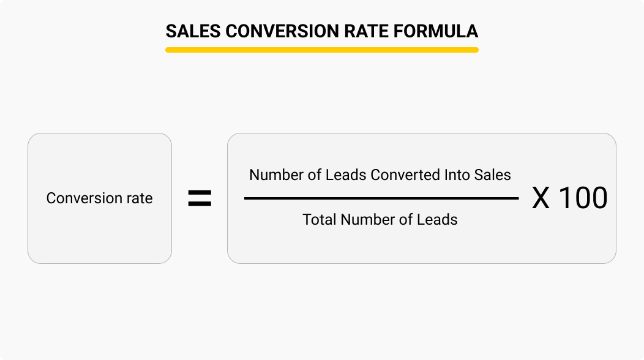The height and width of the screenshot is (360, 644).
Task: Click the word Leads in the denominator
Action: (437, 219)
